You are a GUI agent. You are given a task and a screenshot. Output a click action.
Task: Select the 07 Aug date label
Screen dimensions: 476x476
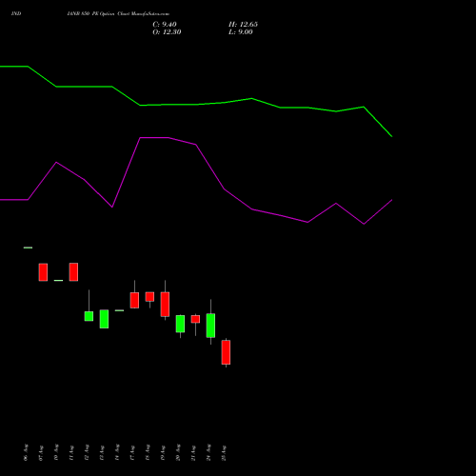[41, 452]
